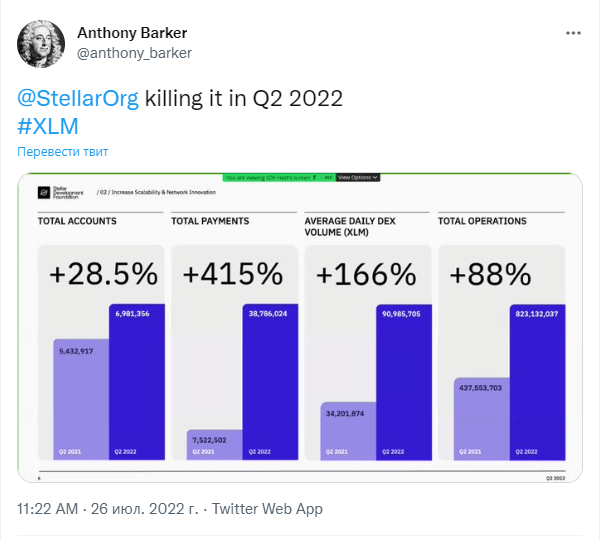Open the #XLM hashtag
This screenshot has width=600, height=540.
click(48, 126)
